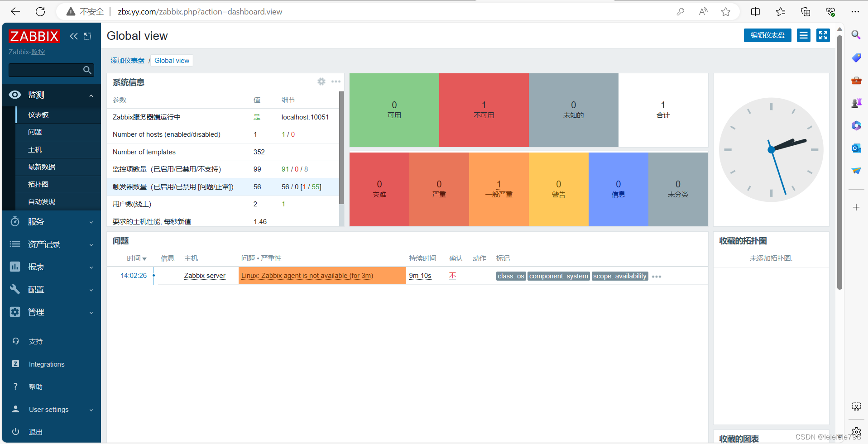Click the list icon beside 资产记录

15,244
